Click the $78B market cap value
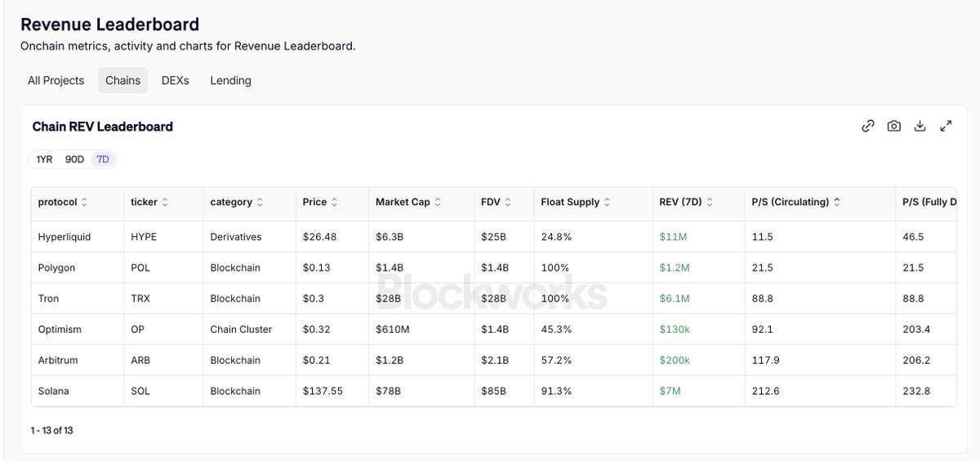The image size is (980, 461). tap(388, 392)
